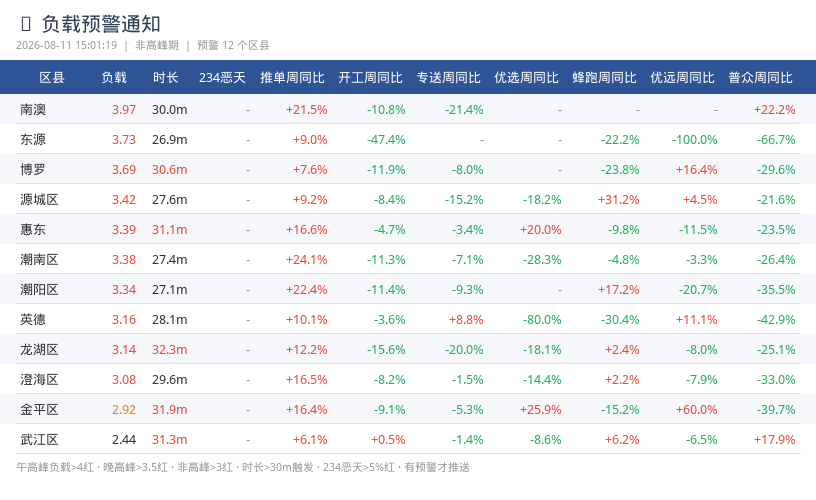816x500 pixels.
Task: Click -100.0% in the 东源 row
Action: tap(695, 139)
